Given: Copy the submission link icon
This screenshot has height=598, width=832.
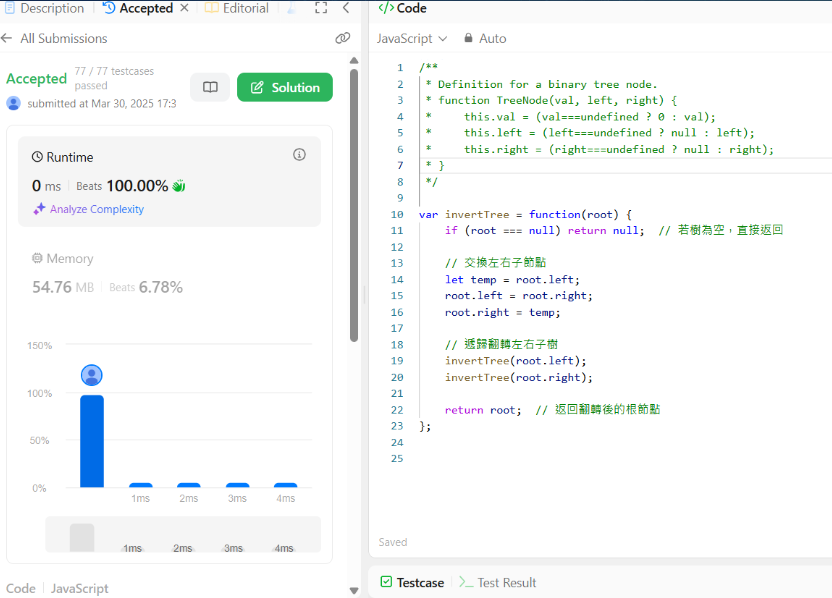Looking at the screenshot, I should click(343, 38).
